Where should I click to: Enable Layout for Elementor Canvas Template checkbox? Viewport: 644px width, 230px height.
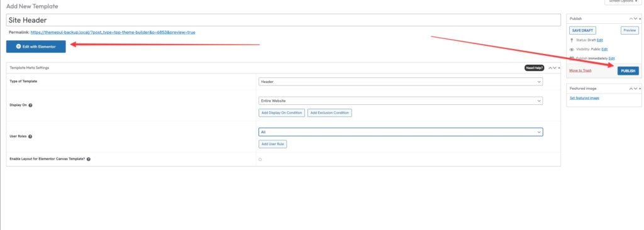coord(260,160)
